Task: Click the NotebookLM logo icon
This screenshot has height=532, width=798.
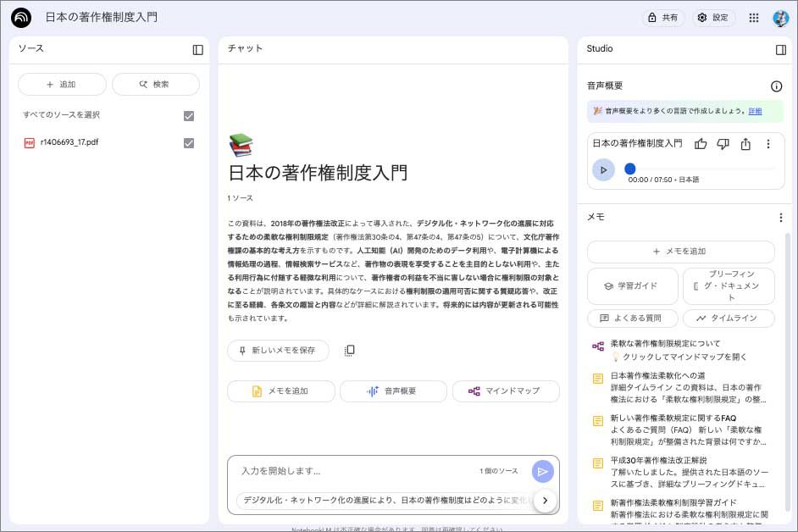Action: (x=22, y=18)
